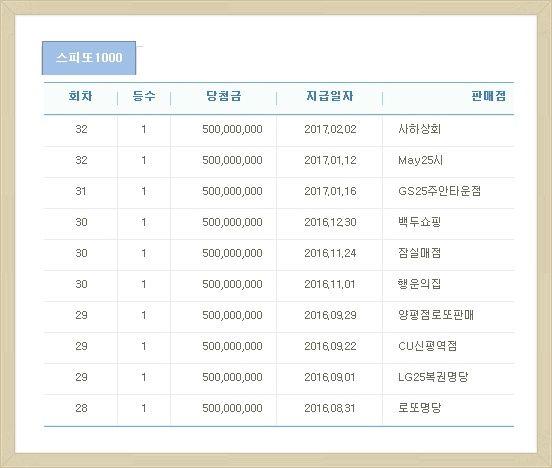Click payment date 2017.01.12
The height and width of the screenshot is (468, 552).
(330, 160)
